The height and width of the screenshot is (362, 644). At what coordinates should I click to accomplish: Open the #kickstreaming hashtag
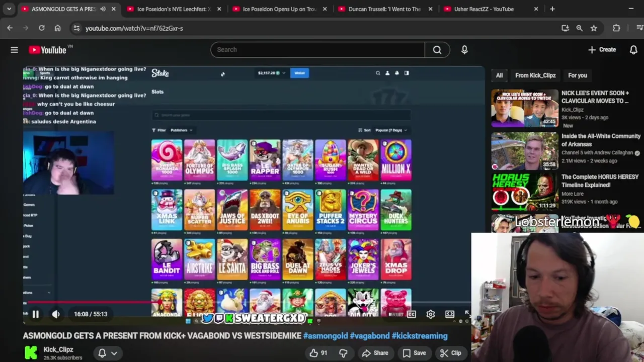420,336
